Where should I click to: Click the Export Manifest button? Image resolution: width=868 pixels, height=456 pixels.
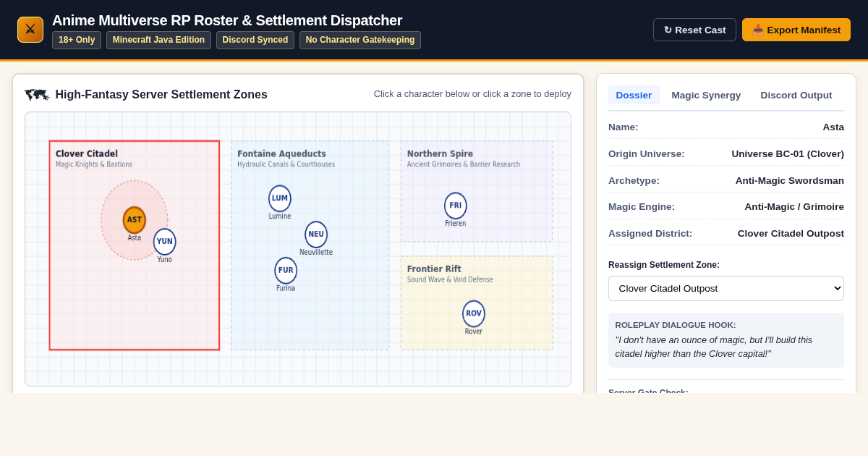(796, 30)
